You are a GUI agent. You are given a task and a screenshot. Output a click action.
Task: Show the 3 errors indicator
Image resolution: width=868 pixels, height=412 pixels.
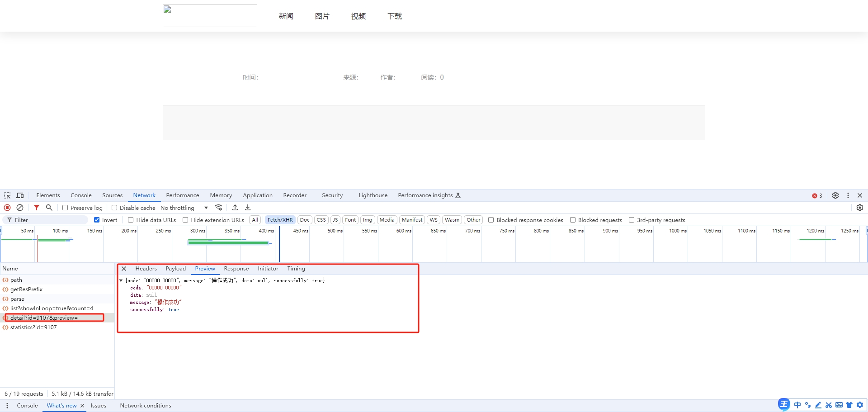817,196
